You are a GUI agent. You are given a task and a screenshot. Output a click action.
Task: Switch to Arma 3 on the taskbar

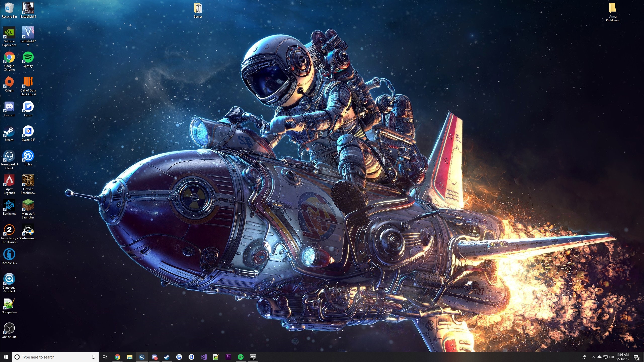click(x=253, y=357)
